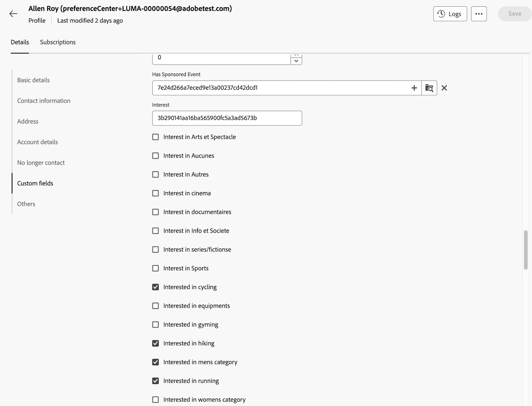Viewport: 532px width, 406px height.
Task: Clear the Has Sponsored Event value
Action: click(x=444, y=88)
